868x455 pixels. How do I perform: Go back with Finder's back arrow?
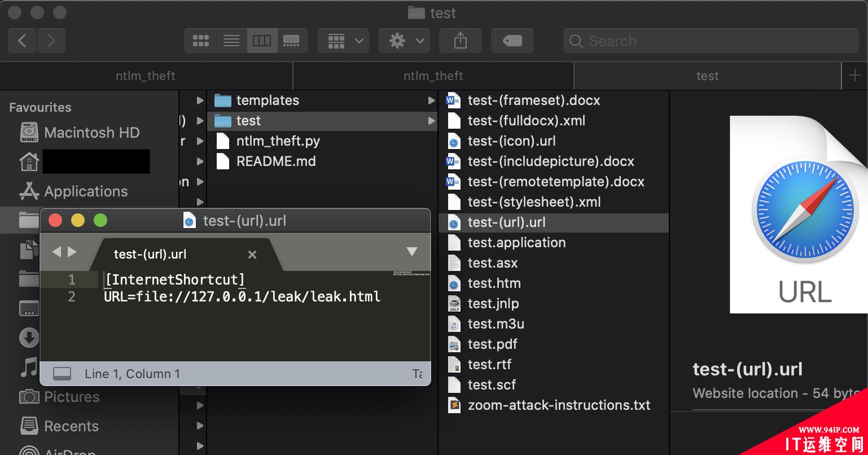(23, 41)
